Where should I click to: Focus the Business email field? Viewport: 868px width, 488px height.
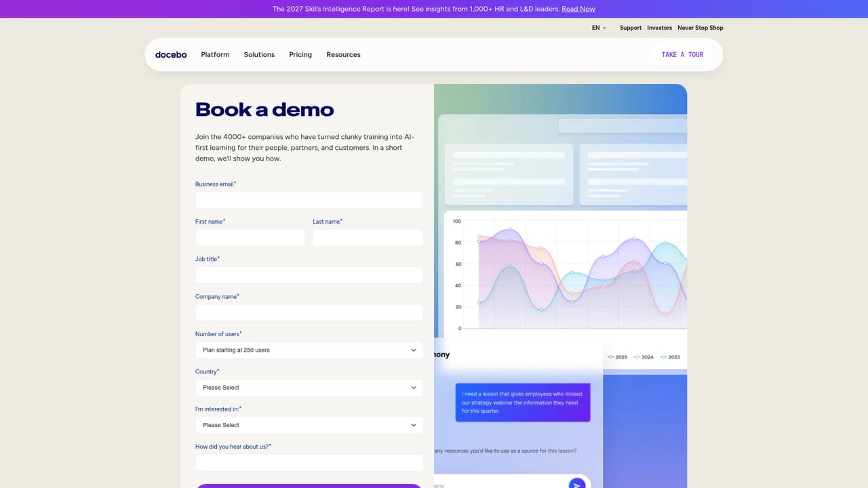click(309, 200)
